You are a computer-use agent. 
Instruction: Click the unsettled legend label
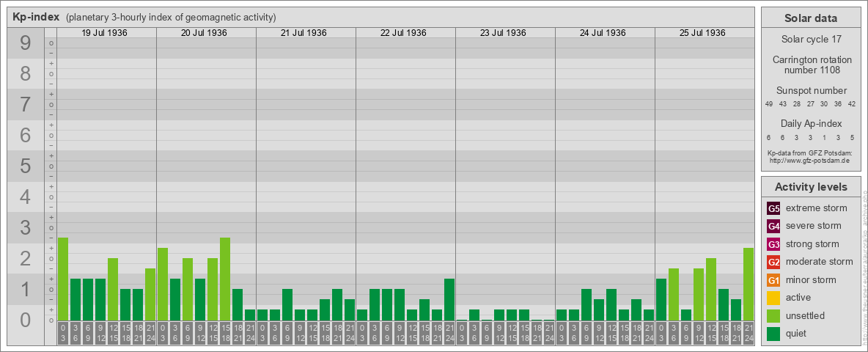(x=806, y=316)
